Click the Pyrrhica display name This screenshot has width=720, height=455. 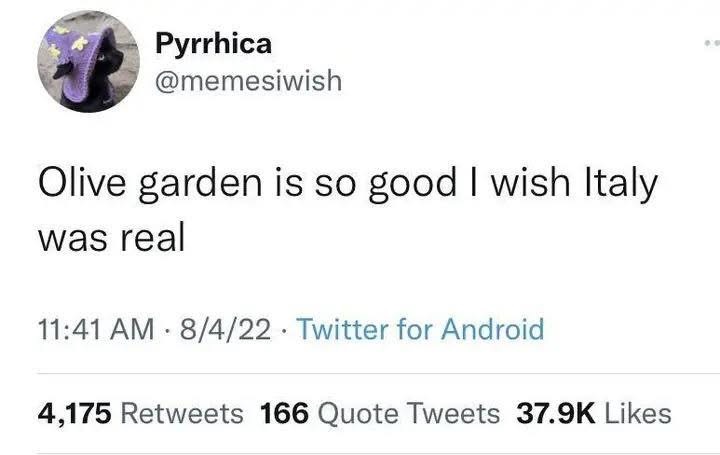[x=214, y=44]
